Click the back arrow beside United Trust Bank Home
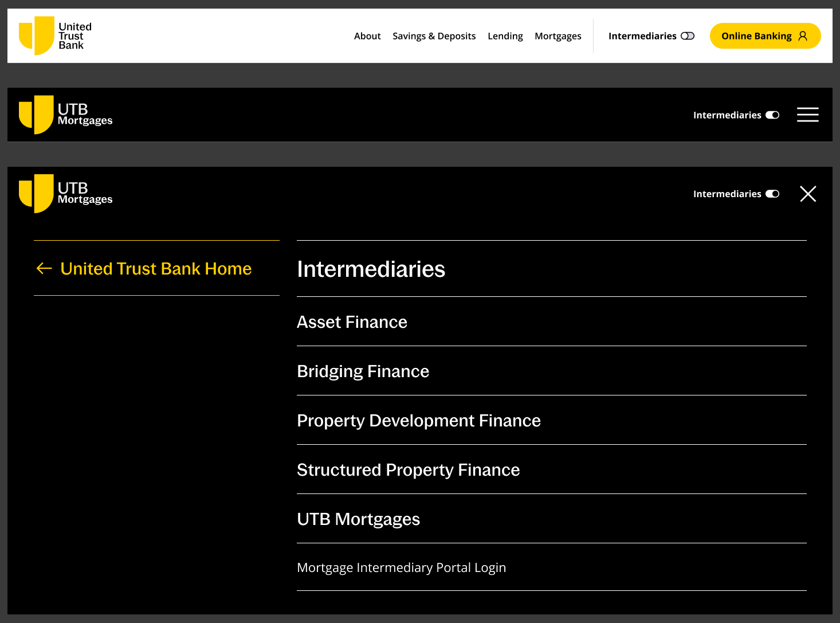This screenshot has height=623, width=840. [44, 268]
